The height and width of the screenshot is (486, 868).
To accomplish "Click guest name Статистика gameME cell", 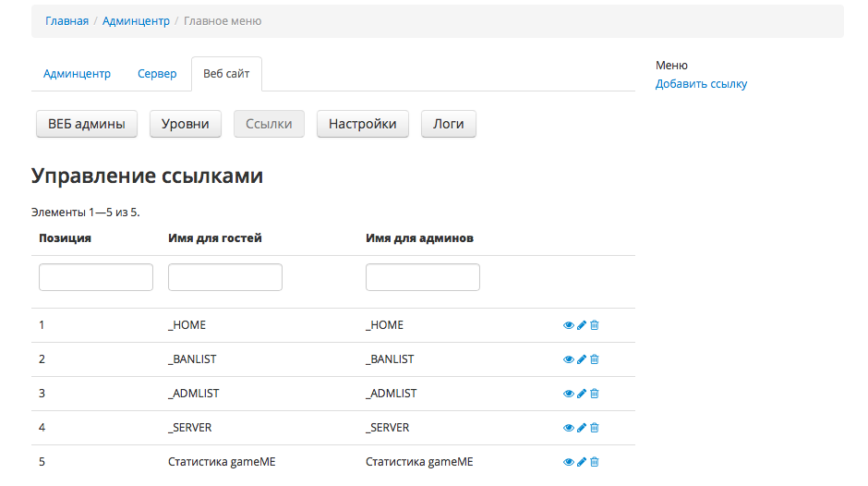I will pyautogui.click(x=222, y=462).
